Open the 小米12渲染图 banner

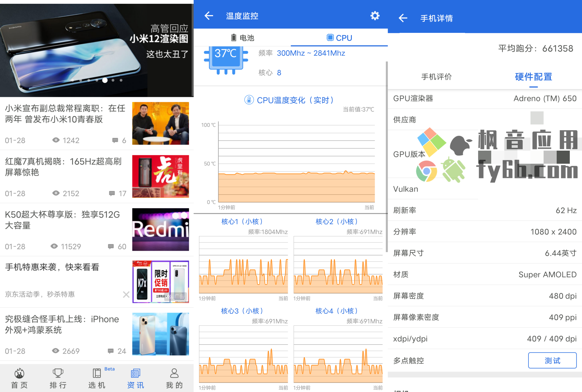pos(97,50)
